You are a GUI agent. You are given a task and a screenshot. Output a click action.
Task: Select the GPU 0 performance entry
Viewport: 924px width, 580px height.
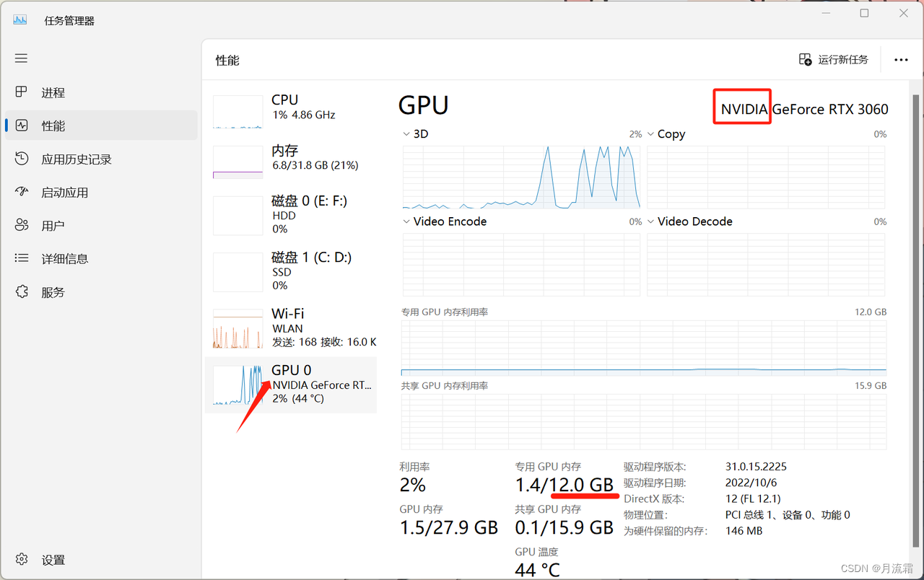[291, 385]
